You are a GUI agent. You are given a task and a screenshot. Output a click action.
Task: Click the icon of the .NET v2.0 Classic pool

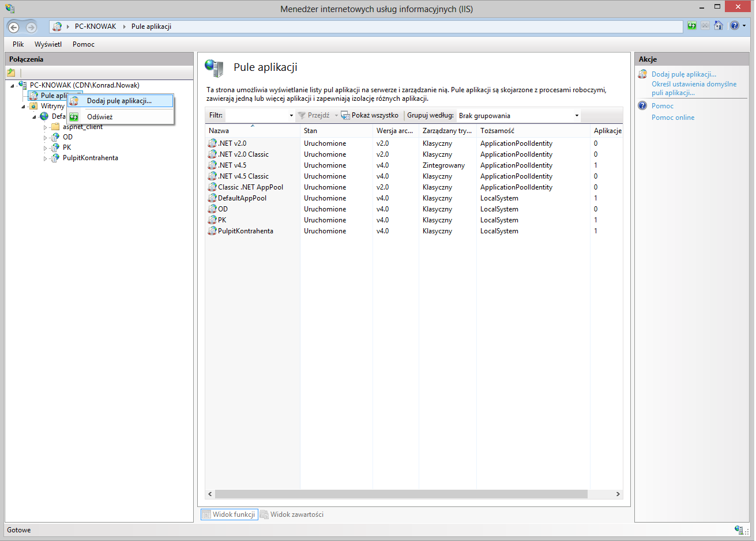[x=212, y=154]
